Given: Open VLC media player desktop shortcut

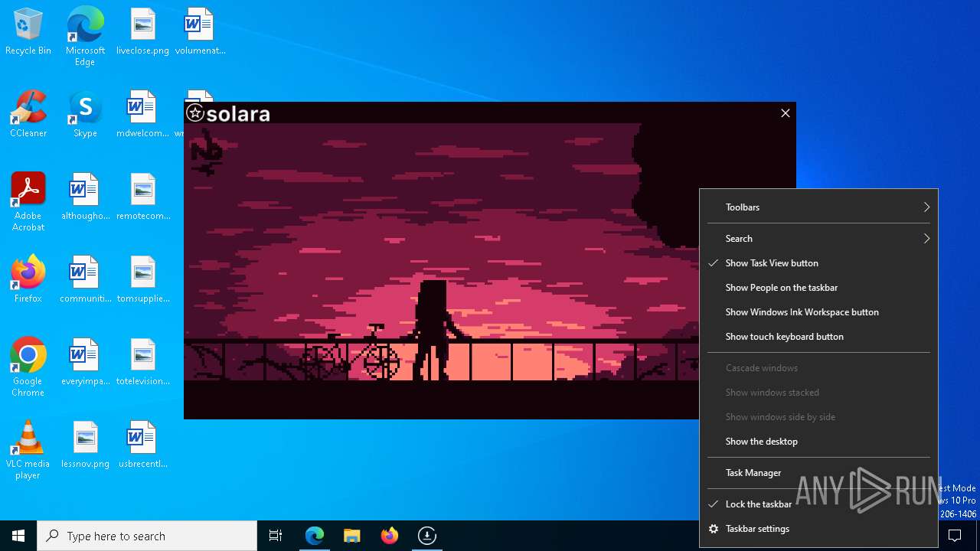Looking at the screenshot, I should pyautogui.click(x=28, y=451).
